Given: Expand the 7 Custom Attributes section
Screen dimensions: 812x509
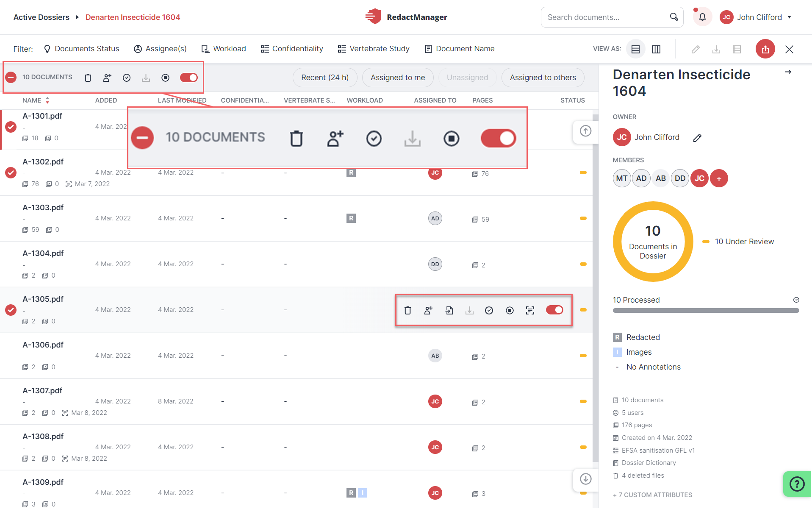Looking at the screenshot, I should coord(652,495).
